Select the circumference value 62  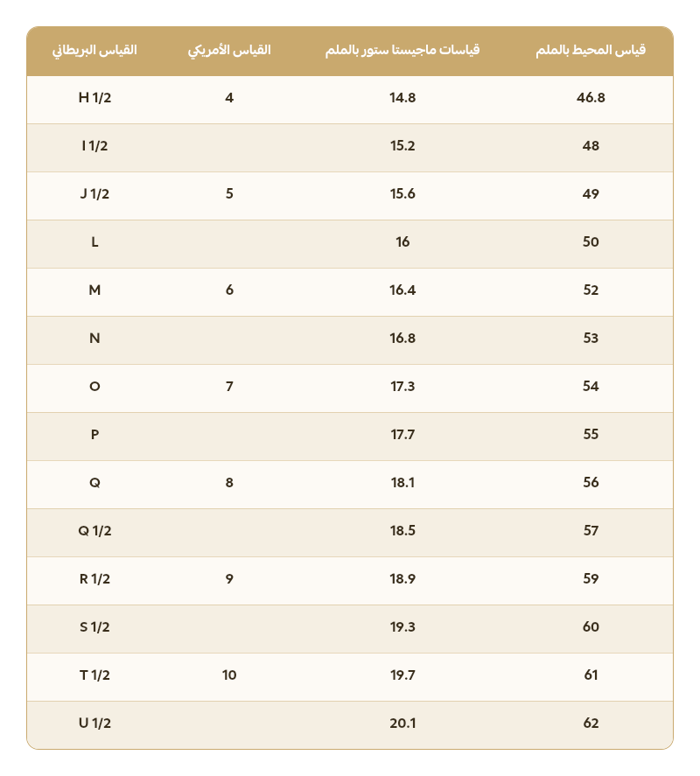(x=591, y=724)
